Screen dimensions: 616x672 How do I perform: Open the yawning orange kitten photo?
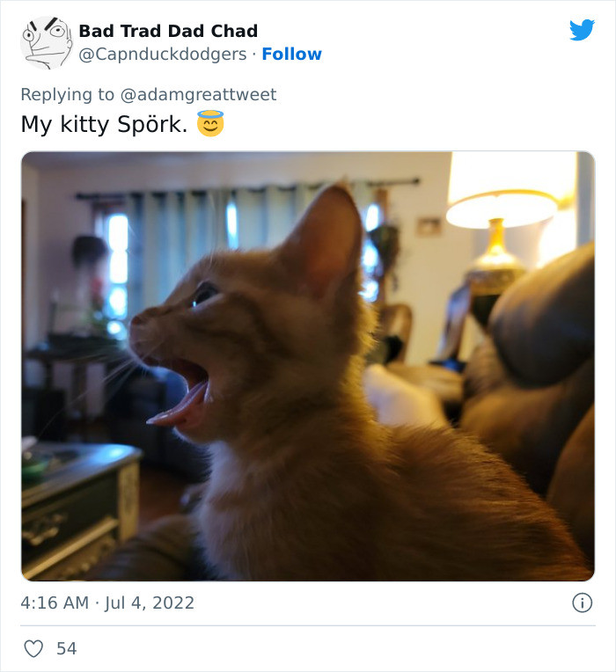308,366
